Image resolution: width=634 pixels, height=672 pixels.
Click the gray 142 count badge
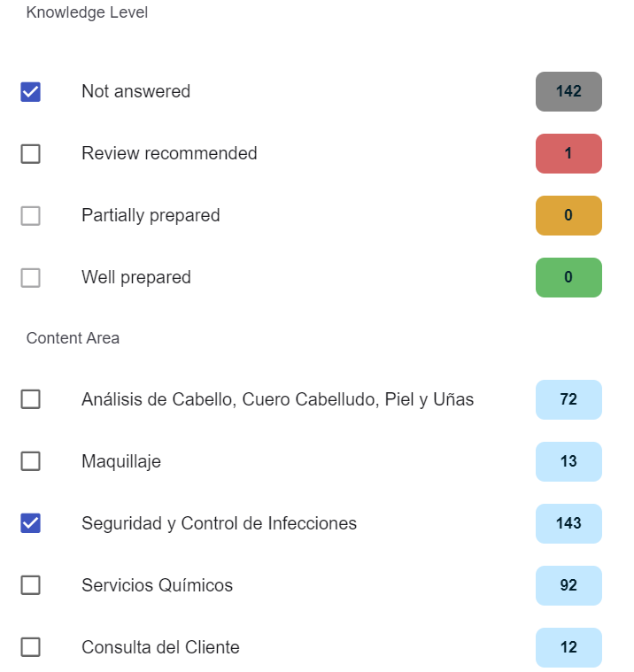[x=568, y=91]
